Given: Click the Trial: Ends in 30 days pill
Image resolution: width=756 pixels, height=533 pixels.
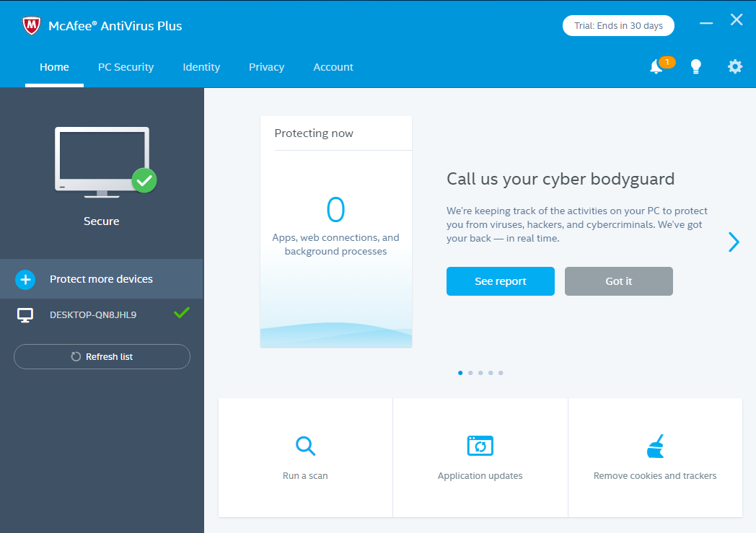Looking at the screenshot, I should tap(618, 25).
